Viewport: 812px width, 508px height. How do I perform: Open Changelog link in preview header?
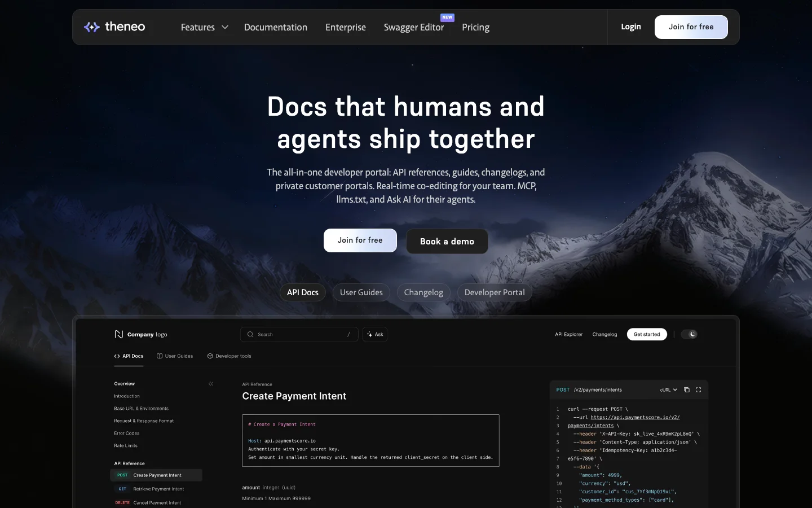604,334
